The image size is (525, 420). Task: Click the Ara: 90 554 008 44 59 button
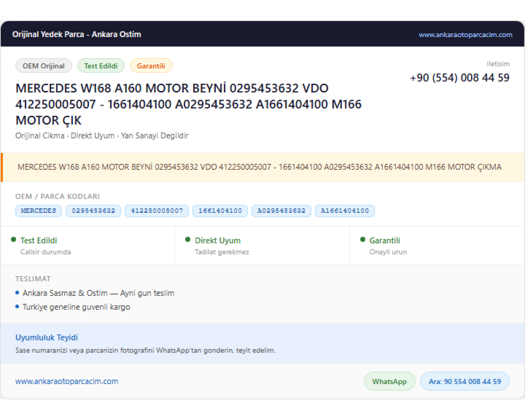pos(465,381)
